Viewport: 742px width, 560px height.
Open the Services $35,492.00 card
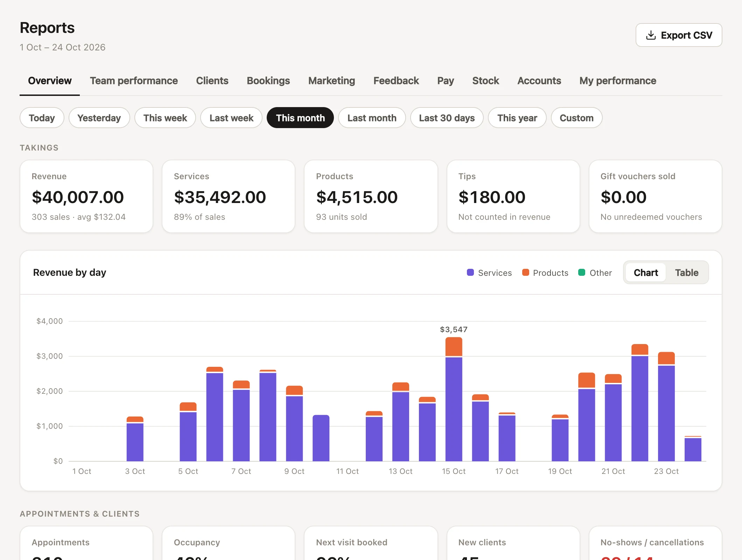point(229,196)
